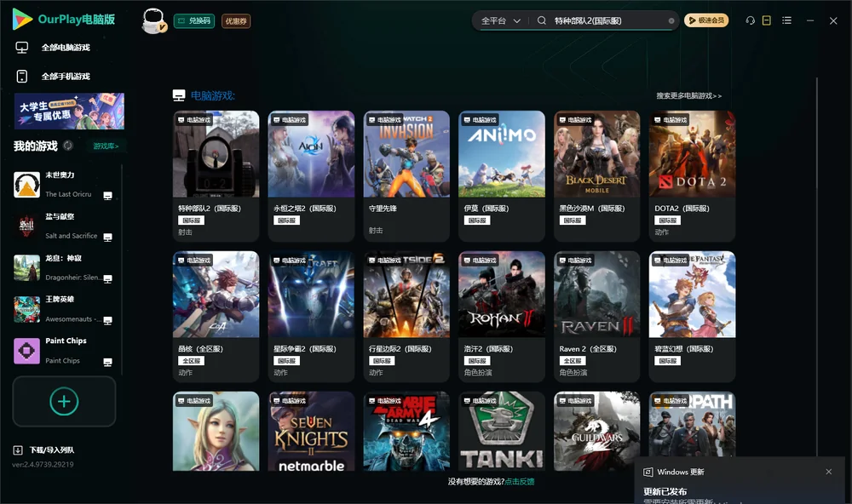Click the yellow mini-mode window icon
This screenshot has height=504, width=852.
(767, 20)
